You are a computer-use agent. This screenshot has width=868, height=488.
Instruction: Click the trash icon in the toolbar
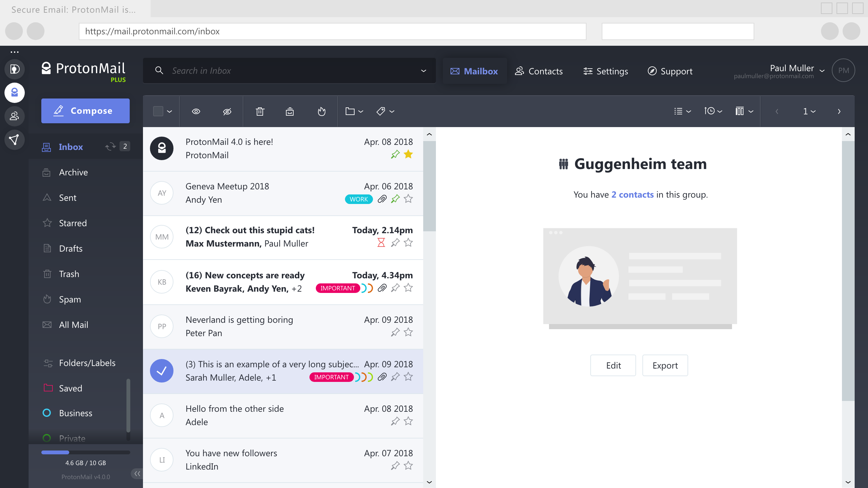260,111
